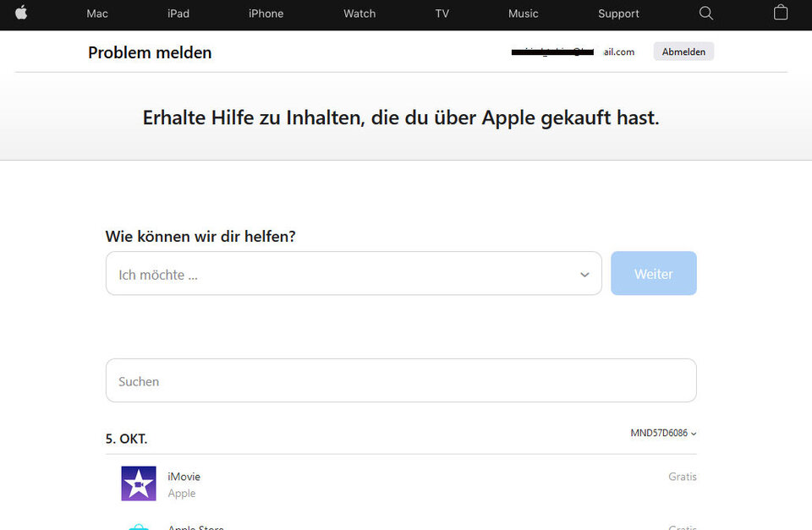Viewport: 812px width, 530px height.
Task: Click the Apple developer label under iMovie
Action: click(182, 494)
